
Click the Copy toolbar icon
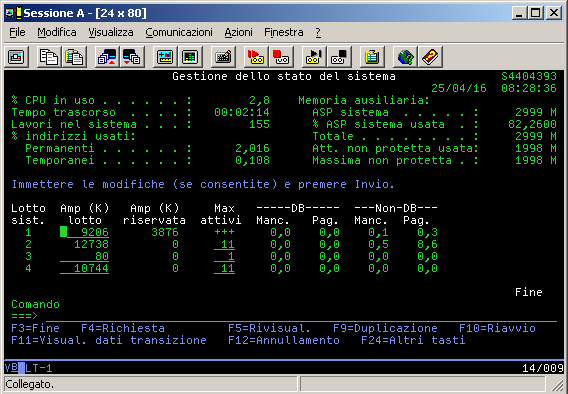coord(49,57)
